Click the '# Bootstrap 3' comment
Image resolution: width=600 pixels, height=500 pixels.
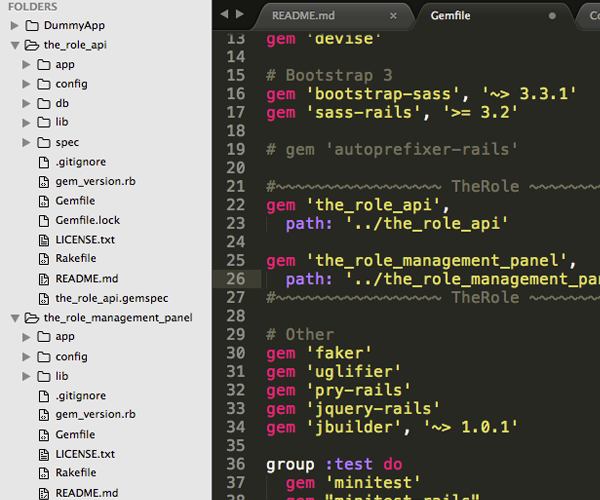click(x=329, y=75)
